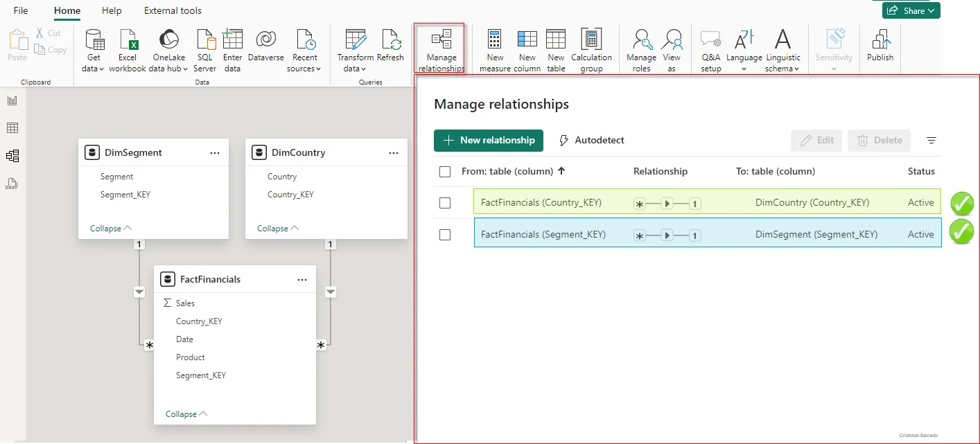Collapse the DimSegment table card
The width and height of the screenshot is (980, 444).
(111, 229)
